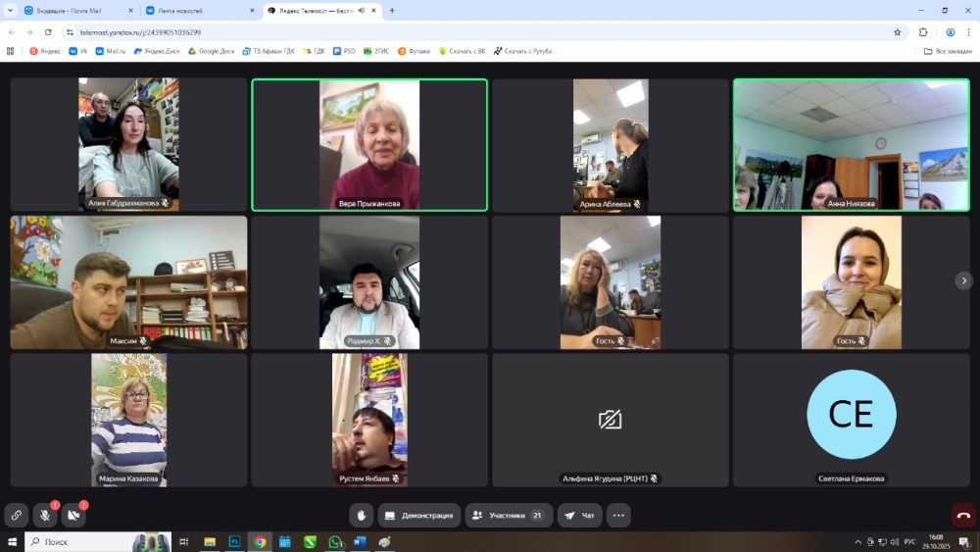Viewport: 980px width, 552px height.
Task: Hang up with the red phone icon
Action: (963, 515)
